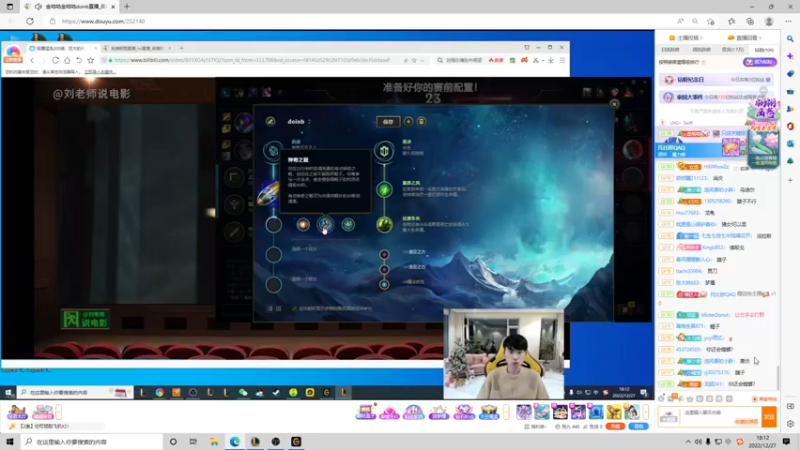Image resolution: width=800 pixels, height=450 pixels.
Task: Click the Windows taskbar search box
Action: pos(92,441)
